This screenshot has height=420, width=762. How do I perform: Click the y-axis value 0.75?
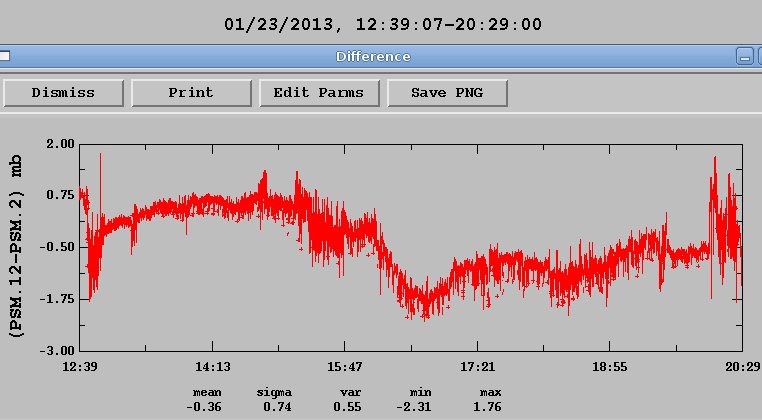pyautogui.click(x=60, y=195)
